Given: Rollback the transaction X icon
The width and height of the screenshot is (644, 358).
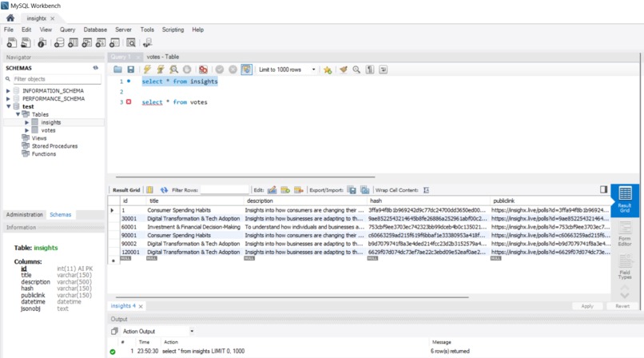Looking at the screenshot, I should coord(233,70).
